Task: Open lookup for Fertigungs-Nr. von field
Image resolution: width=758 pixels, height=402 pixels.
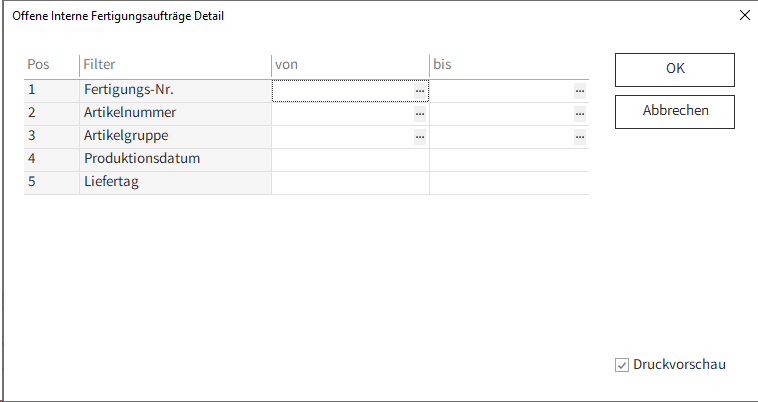Action: pos(420,91)
